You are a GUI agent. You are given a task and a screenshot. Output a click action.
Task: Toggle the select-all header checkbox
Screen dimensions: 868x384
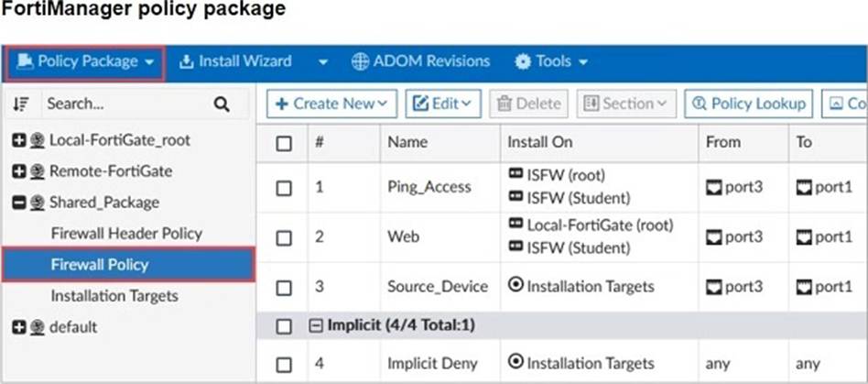tap(284, 144)
